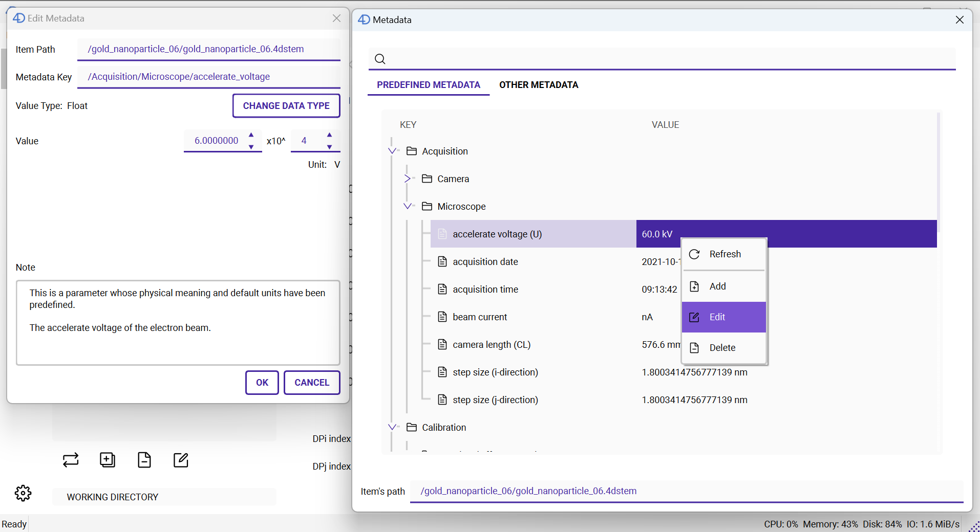The width and height of the screenshot is (980, 532).
Task: Click the acquisition date document icon
Action: [x=442, y=261]
